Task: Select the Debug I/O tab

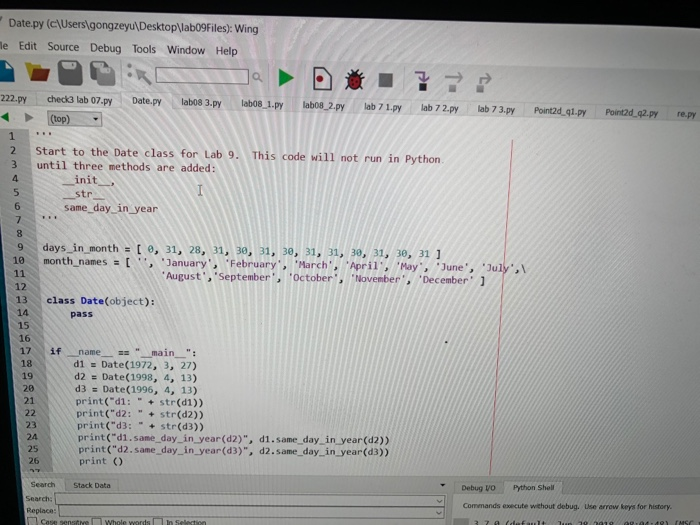Action: [x=478, y=488]
